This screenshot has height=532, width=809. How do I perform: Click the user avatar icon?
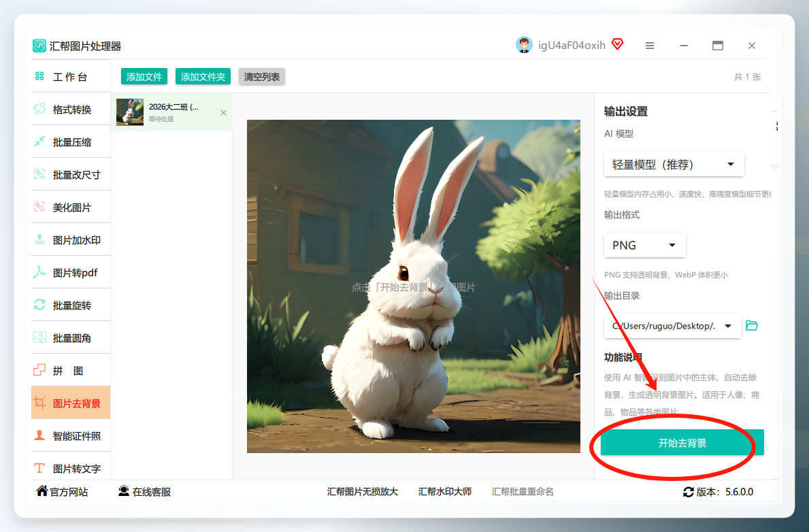(524, 45)
